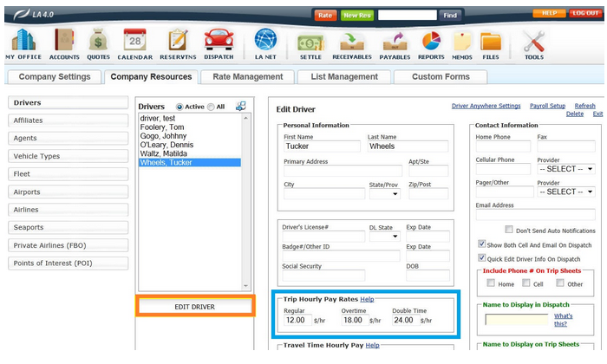Select Waltz, Matilda in the drivers list
The width and height of the screenshot is (607, 364).
pos(165,153)
